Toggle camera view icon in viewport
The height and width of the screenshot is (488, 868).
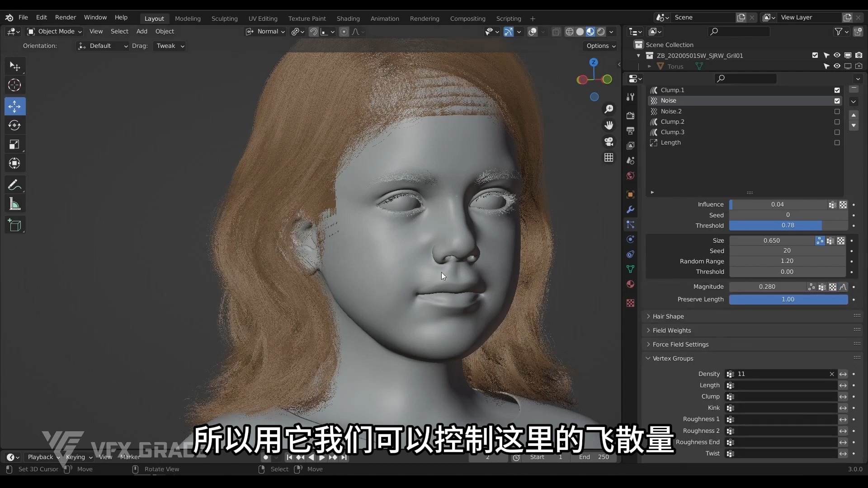tap(609, 142)
